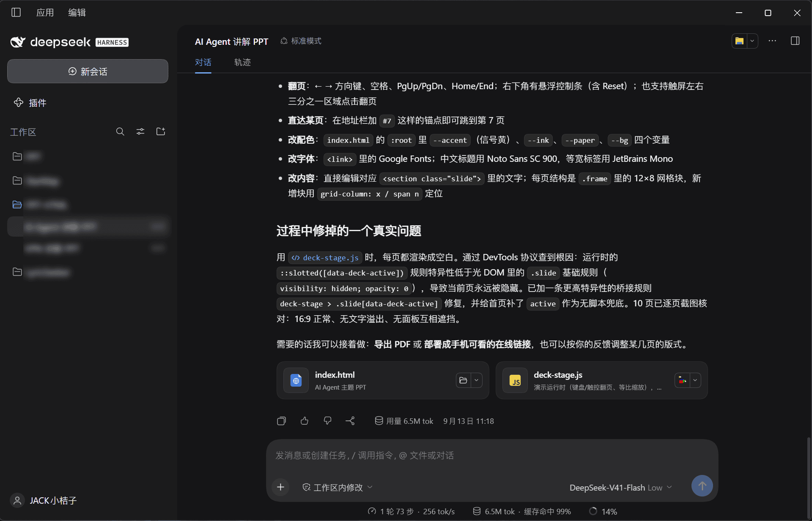Share this conversation reply

[x=350, y=421]
